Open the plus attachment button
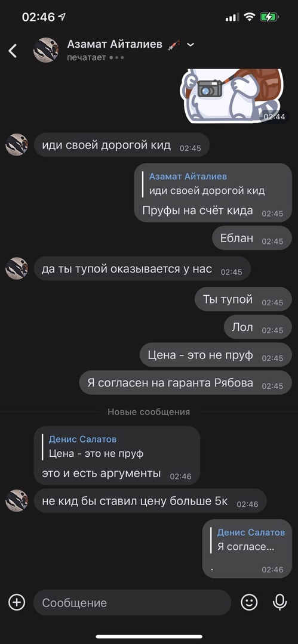The width and height of the screenshot is (298, 644). coord(17,602)
